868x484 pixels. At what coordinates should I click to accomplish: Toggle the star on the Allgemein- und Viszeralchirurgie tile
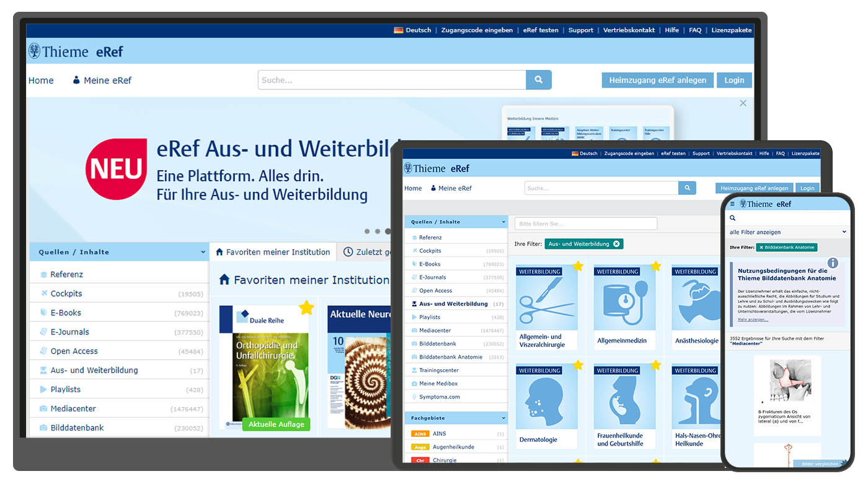[578, 266]
